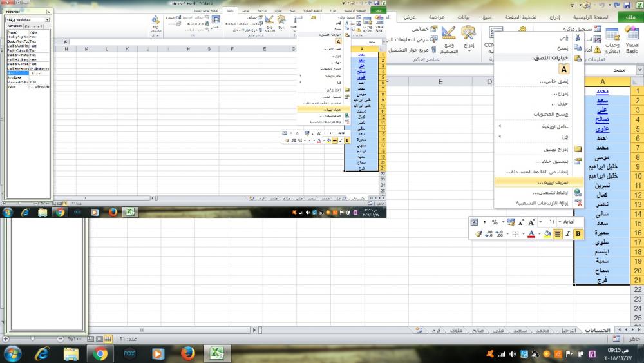Toggle center alignment in mini toolbar

(557, 233)
